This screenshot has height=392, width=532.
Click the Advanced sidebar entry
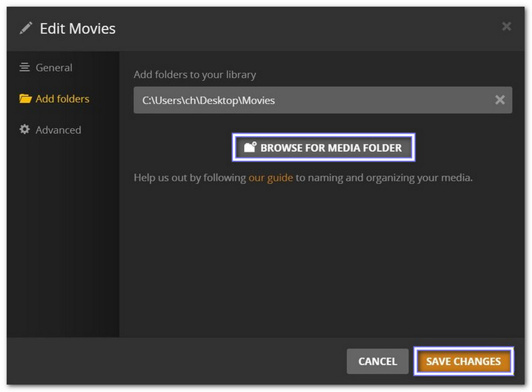tap(59, 130)
